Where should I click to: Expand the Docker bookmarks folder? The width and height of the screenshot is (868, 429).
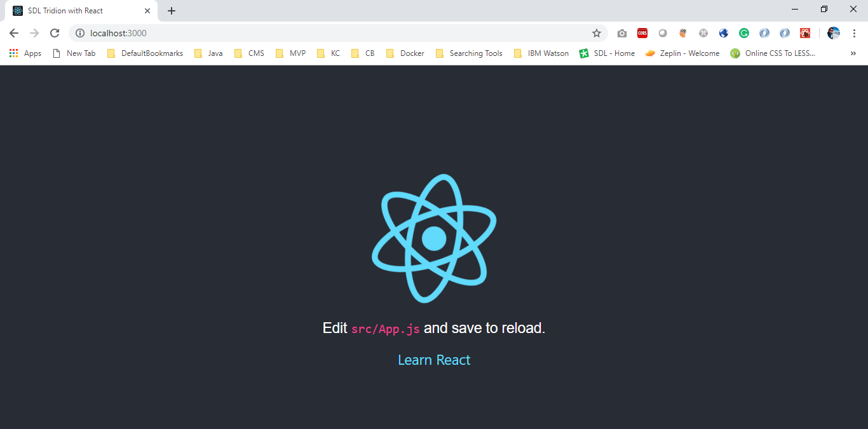click(x=405, y=53)
